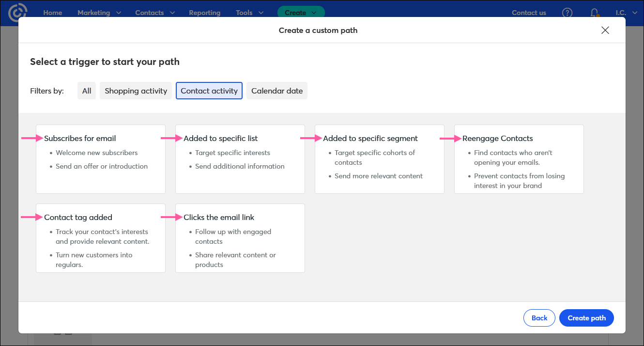644x346 pixels.
Task: Expand the Marketing dropdown menu
Action: (x=99, y=13)
